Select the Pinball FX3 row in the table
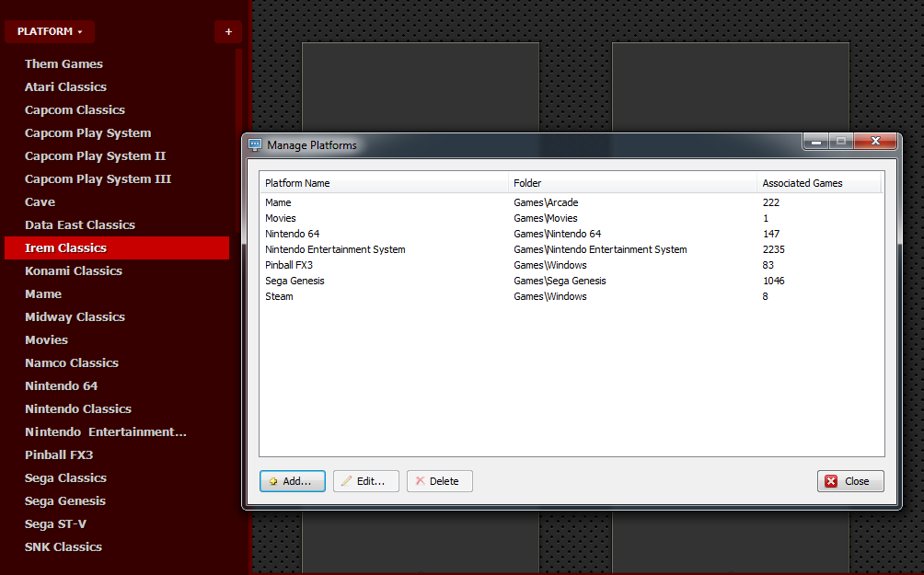This screenshot has height=575, width=924. (572, 265)
